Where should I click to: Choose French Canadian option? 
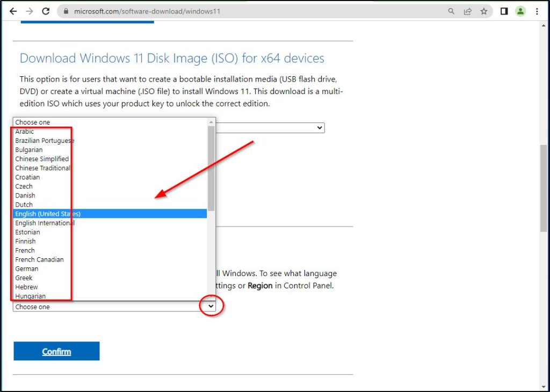pos(110,259)
